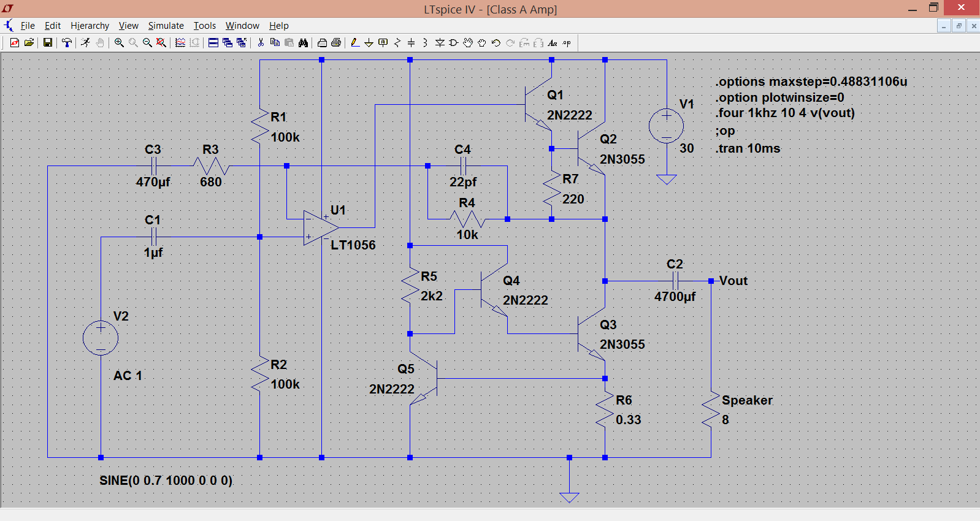Click the C3 470µf value
Screen dimensions: 980x521
point(153,182)
